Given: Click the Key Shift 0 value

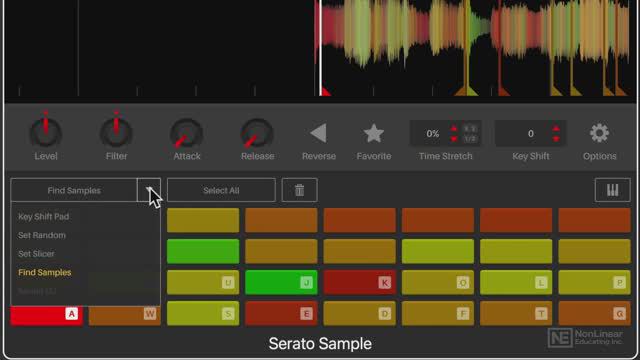Looking at the screenshot, I should pyautogui.click(x=531, y=133).
